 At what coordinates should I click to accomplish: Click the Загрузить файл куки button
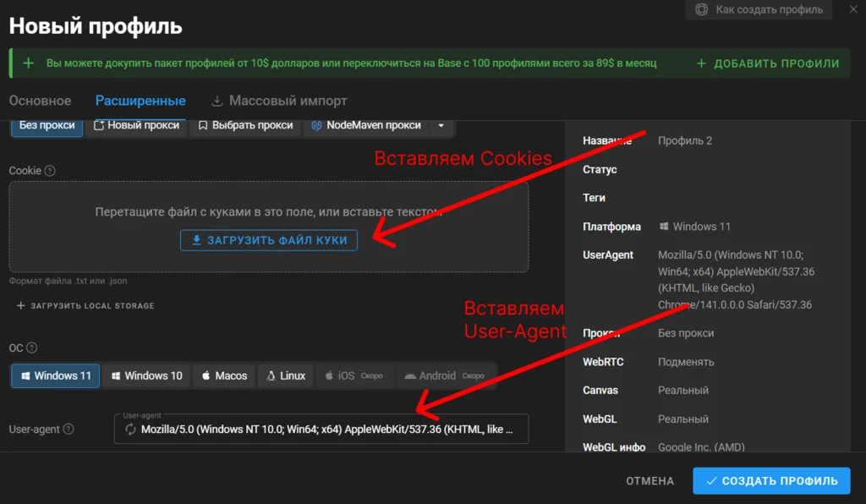point(269,240)
